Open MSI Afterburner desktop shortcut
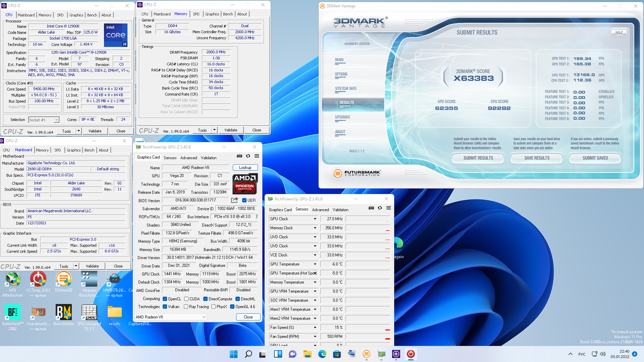This screenshot has height=362, width=644. coord(13,284)
